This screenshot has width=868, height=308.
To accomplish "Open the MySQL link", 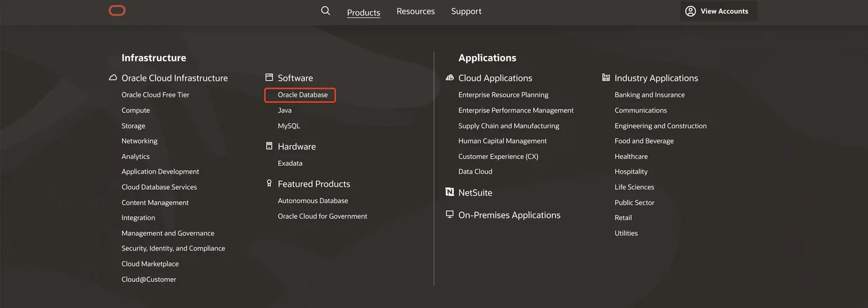I will (289, 126).
